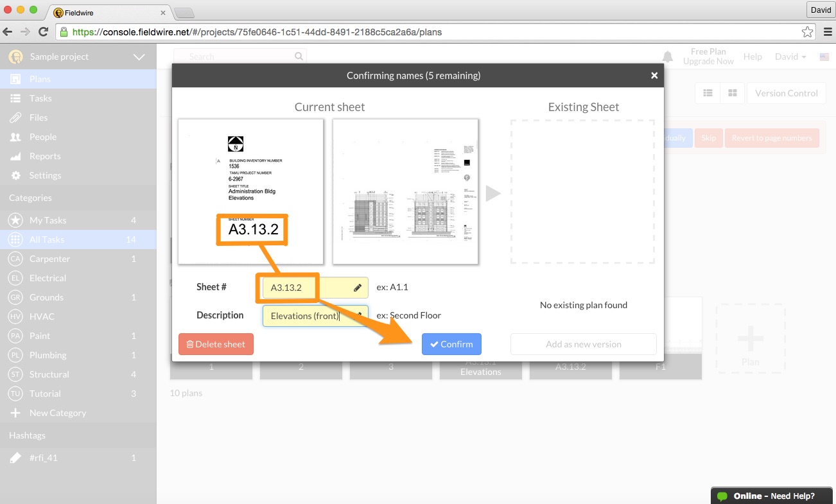This screenshot has width=836, height=504.
Task: Select the Carpenter category
Action: (x=78, y=259)
